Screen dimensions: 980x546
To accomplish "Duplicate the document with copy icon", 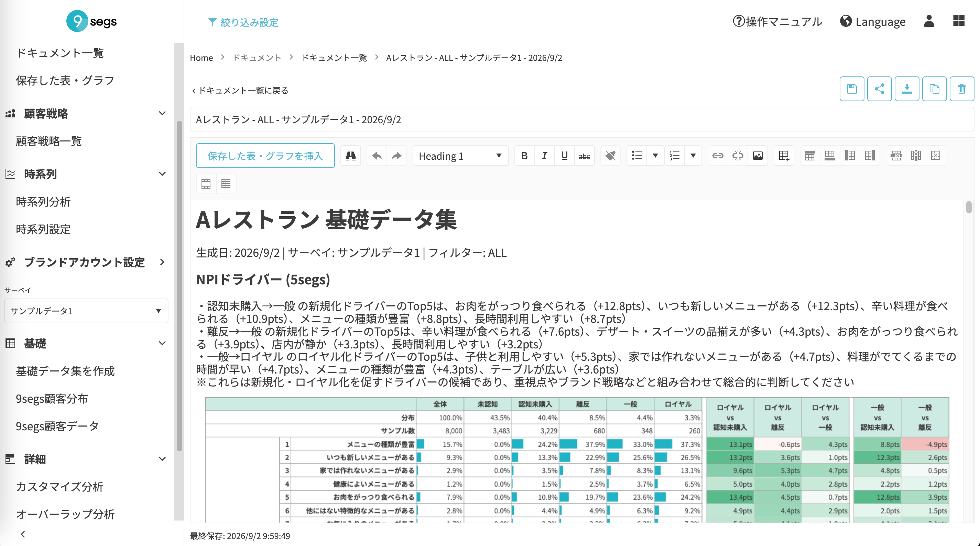I will (934, 89).
